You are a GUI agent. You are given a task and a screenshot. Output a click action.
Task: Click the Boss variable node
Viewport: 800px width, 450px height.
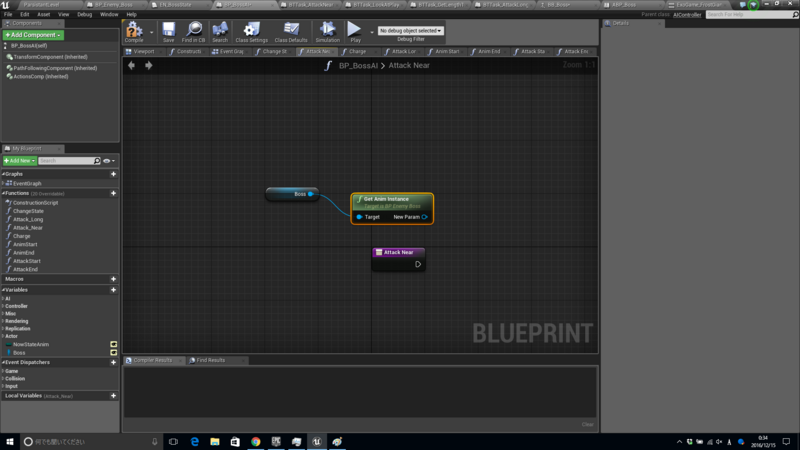click(292, 194)
